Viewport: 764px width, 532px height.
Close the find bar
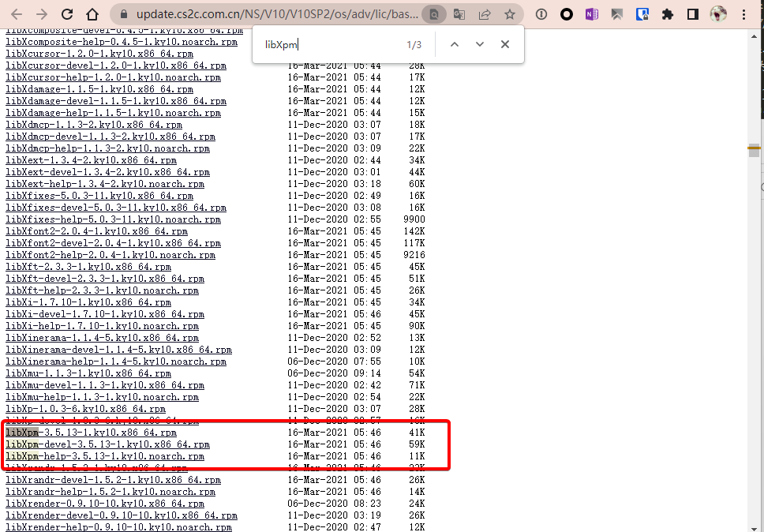(x=505, y=44)
